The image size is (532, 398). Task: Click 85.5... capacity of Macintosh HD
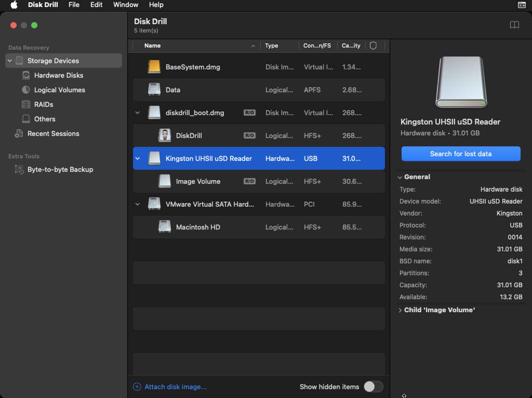point(352,227)
